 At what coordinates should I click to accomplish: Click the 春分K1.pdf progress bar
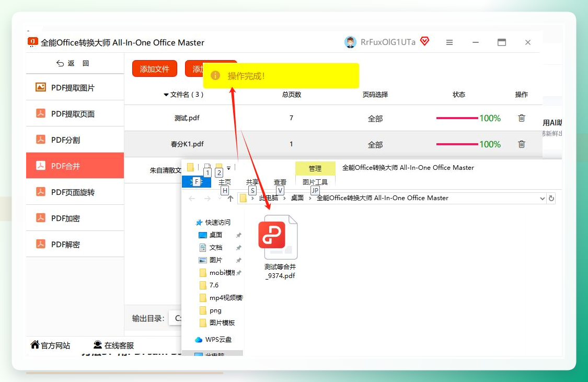click(x=457, y=144)
